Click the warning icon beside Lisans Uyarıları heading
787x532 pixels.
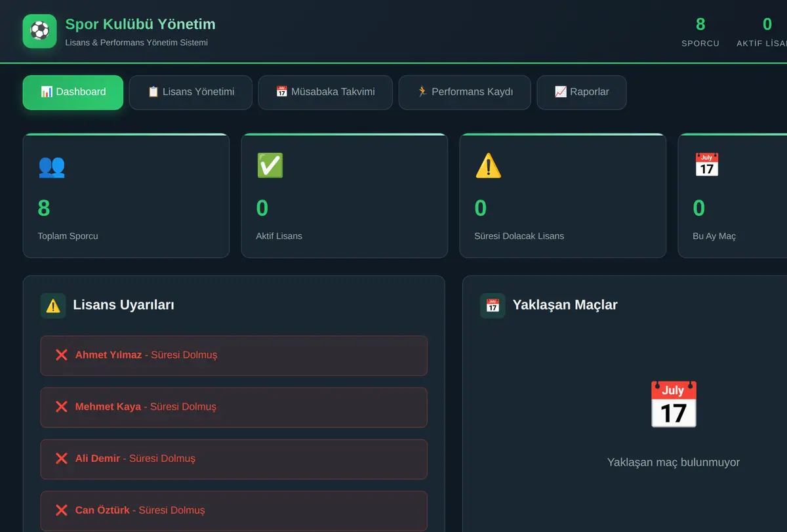(53, 306)
